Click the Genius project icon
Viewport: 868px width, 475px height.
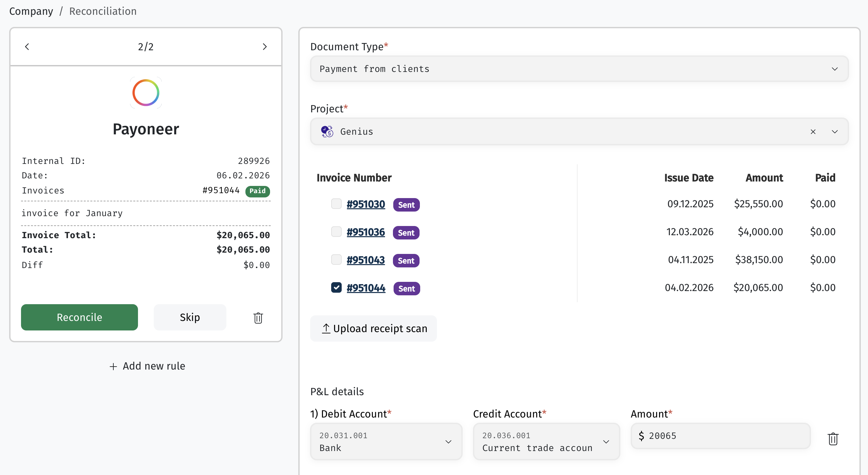tap(327, 132)
